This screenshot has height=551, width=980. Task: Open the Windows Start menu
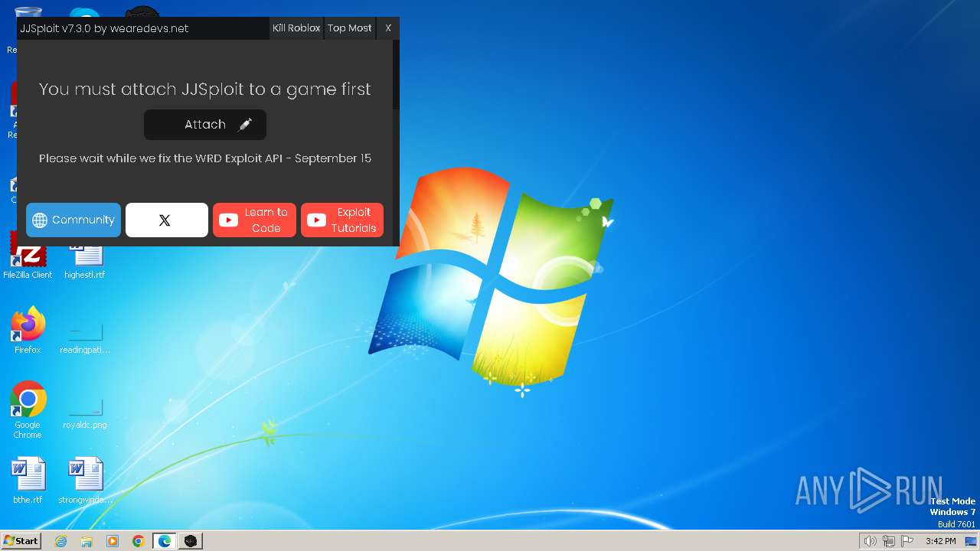tap(21, 541)
